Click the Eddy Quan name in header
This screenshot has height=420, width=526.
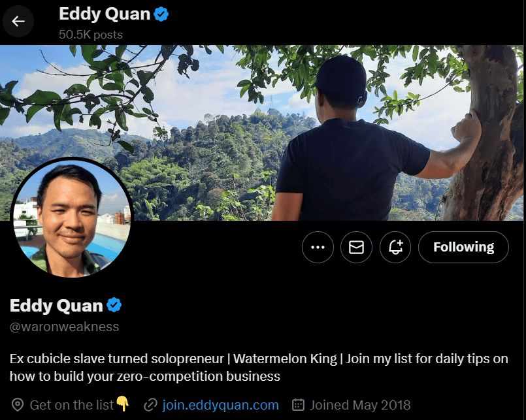coord(105,14)
